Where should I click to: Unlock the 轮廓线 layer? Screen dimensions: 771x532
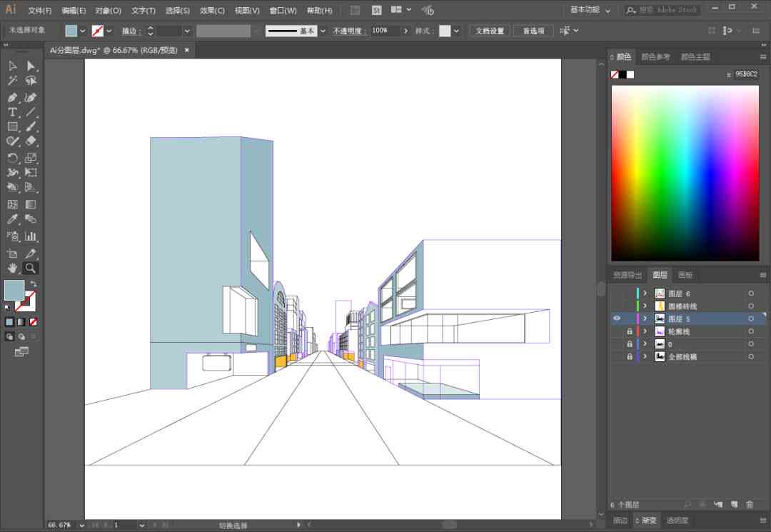pyautogui.click(x=630, y=331)
